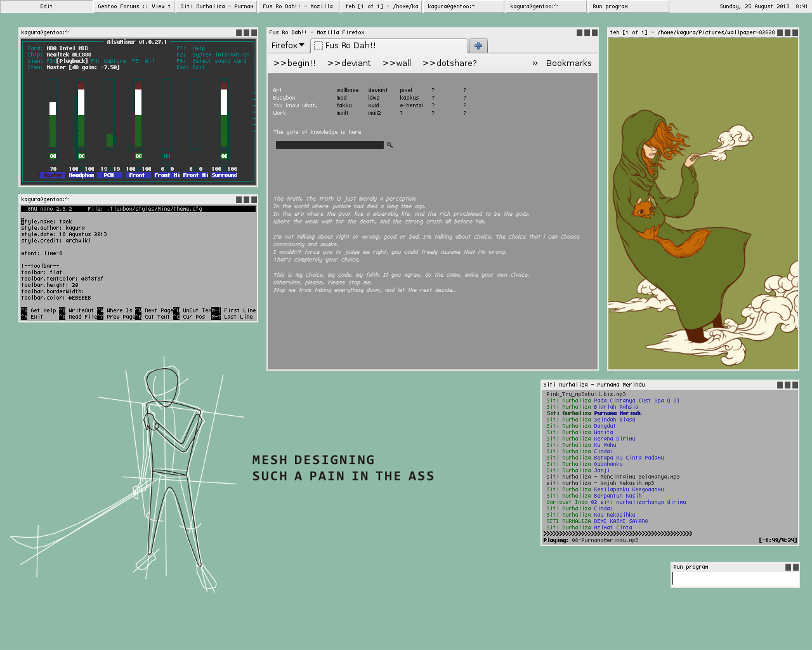Screen dimensions: 812x650
Task: Expand the bookmarks toolbar overflow chevron
Action: click(x=535, y=63)
